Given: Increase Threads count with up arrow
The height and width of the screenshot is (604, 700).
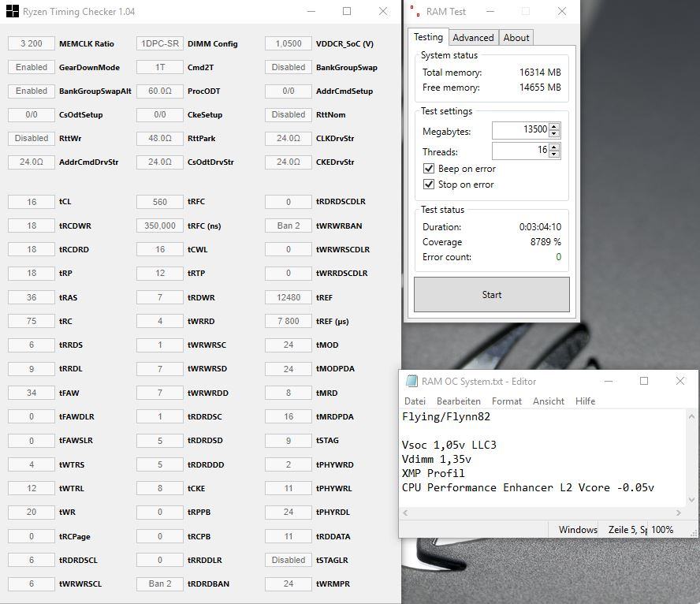Looking at the screenshot, I should (554, 147).
